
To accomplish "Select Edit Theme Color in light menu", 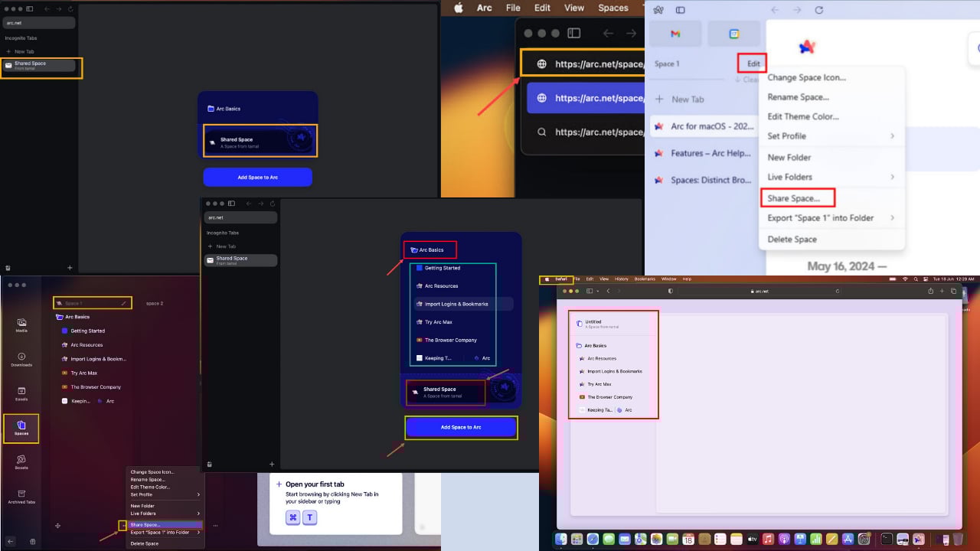I will coord(803,116).
